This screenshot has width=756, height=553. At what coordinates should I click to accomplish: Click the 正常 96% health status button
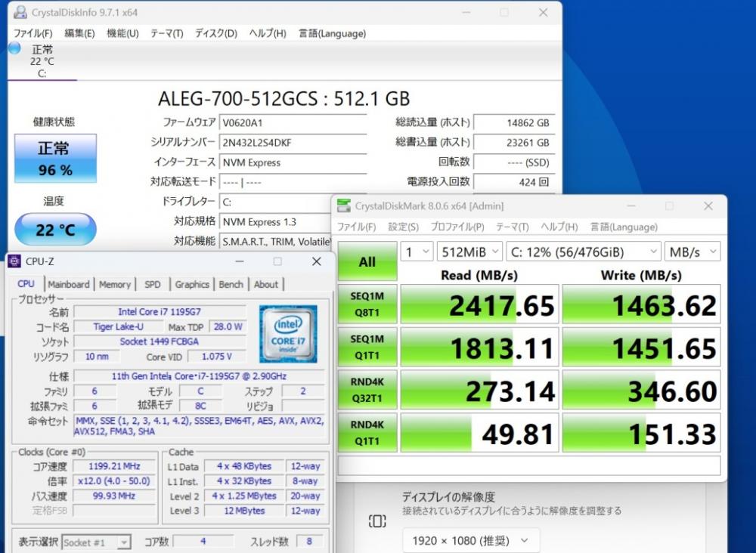pyautogui.click(x=55, y=159)
